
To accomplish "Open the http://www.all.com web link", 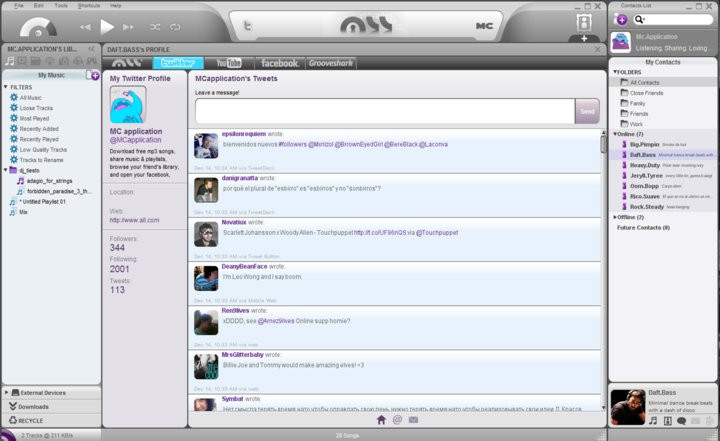I will 134,220.
